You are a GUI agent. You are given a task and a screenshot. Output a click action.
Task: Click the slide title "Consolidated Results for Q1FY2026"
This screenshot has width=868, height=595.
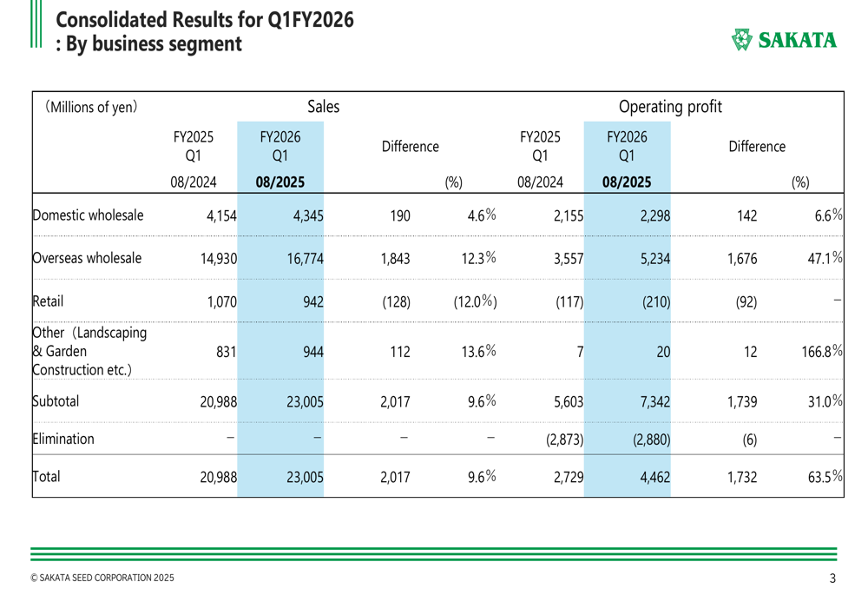[204, 19]
